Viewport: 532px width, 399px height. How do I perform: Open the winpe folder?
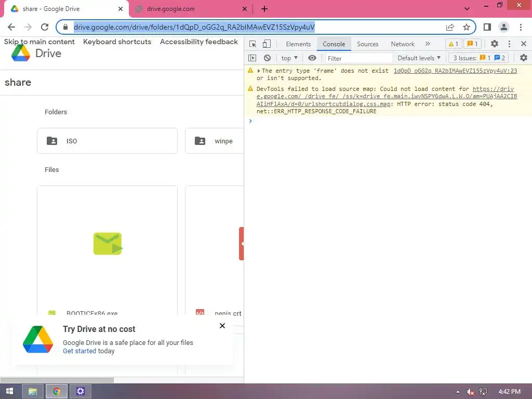(x=215, y=141)
